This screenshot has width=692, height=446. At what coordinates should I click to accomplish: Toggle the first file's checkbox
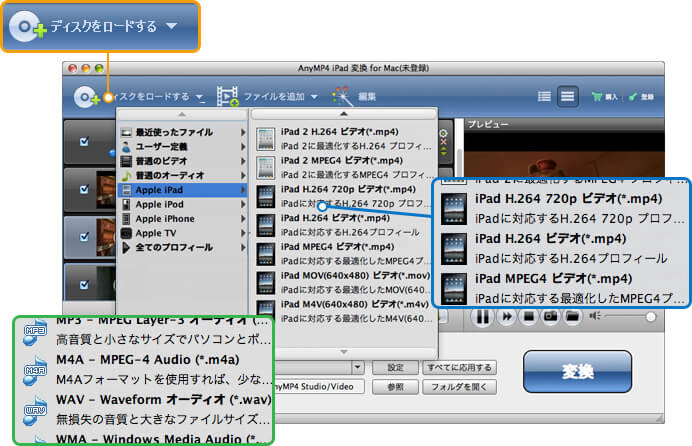pos(84,142)
